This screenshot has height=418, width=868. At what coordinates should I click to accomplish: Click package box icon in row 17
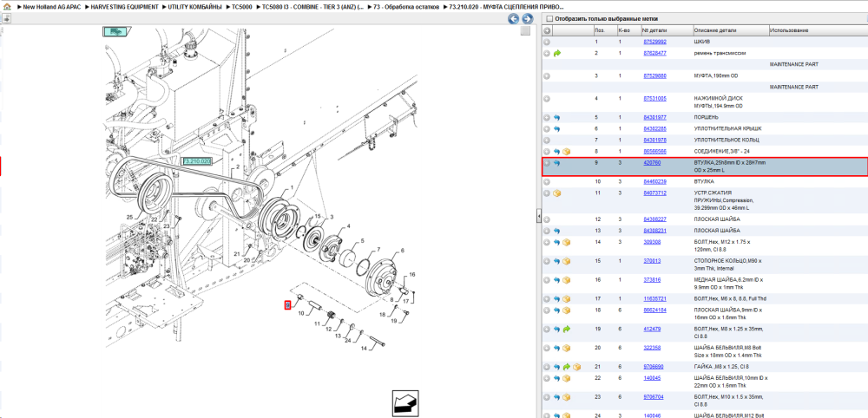(566, 298)
